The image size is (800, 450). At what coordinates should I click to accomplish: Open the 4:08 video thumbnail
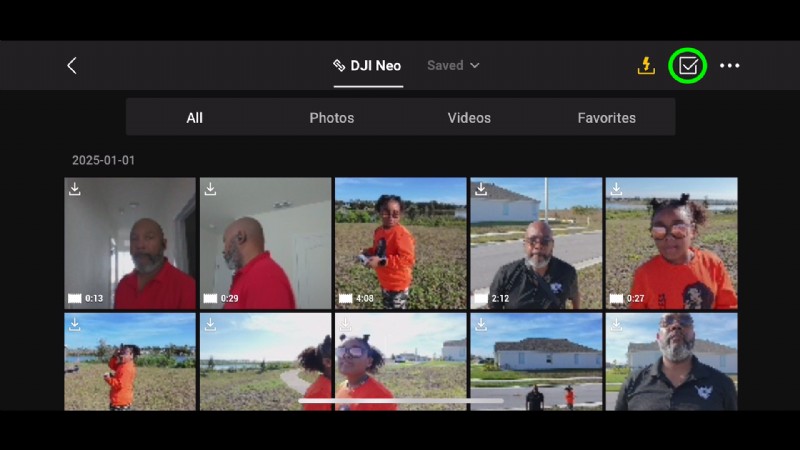pyautogui.click(x=401, y=243)
